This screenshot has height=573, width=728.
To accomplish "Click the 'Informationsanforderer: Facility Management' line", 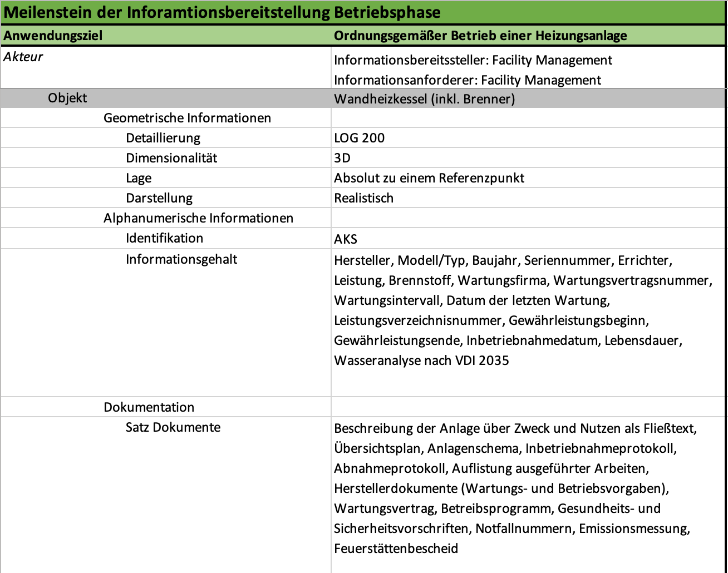I will click(x=467, y=80).
